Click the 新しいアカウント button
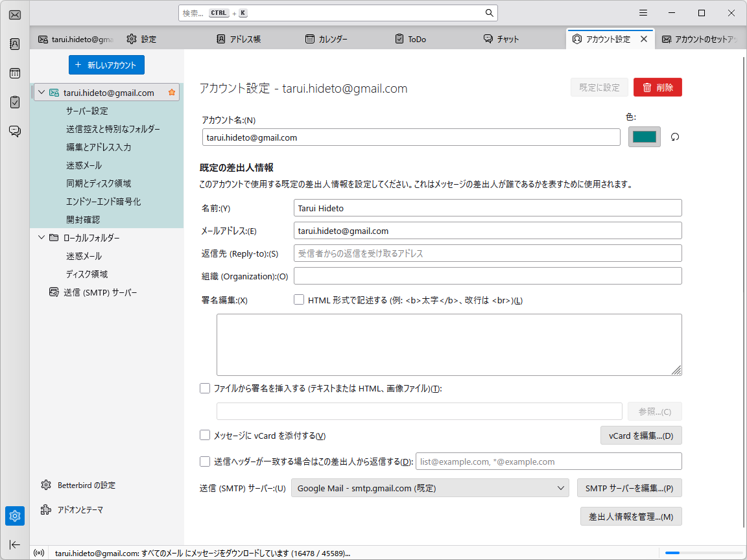Screen dimensions: 747x560 tap(106, 65)
